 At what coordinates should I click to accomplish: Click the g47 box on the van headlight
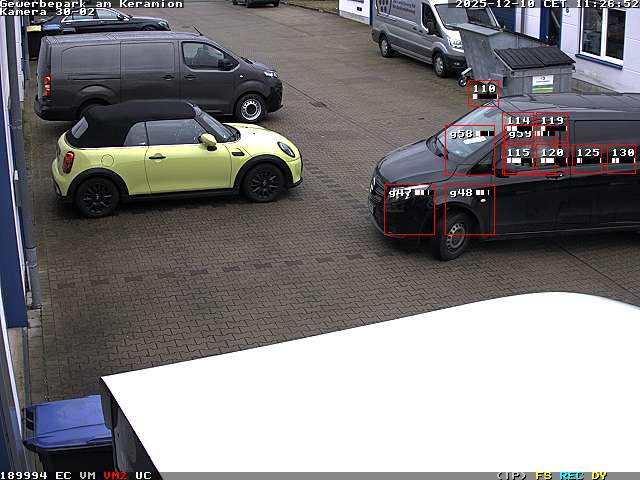tap(409, 210)
